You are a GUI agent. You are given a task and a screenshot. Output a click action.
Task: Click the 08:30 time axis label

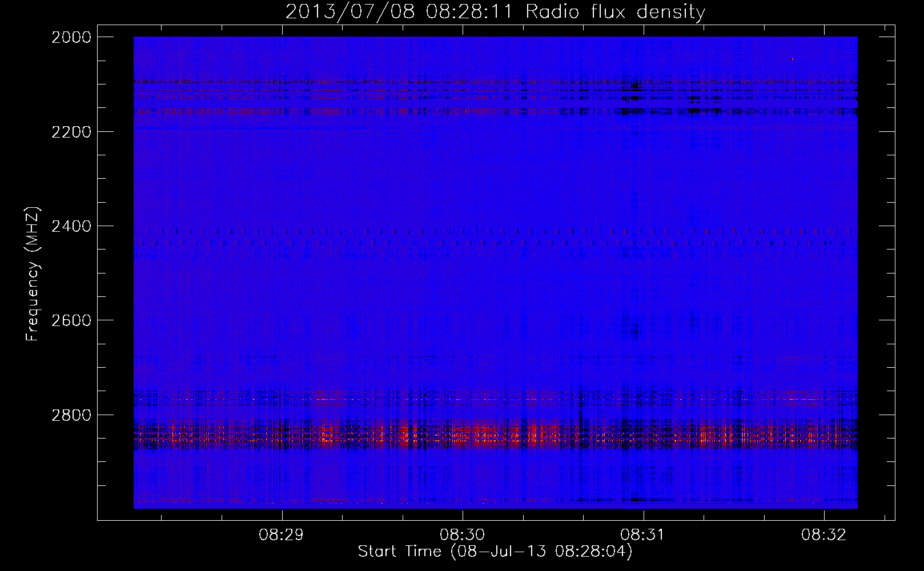[x=462, y=535]
